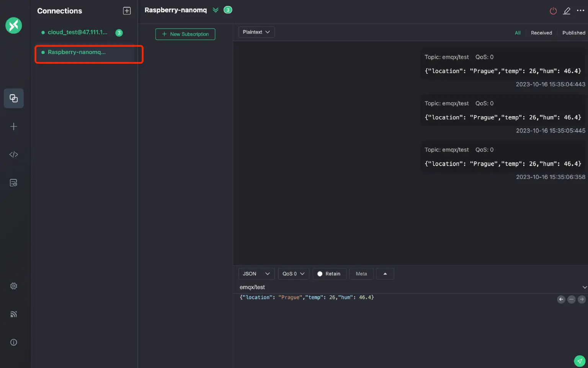This screenshot has height=368, width=588.
Task: Send message with green paper-plane button
Action: click(580, 361)
